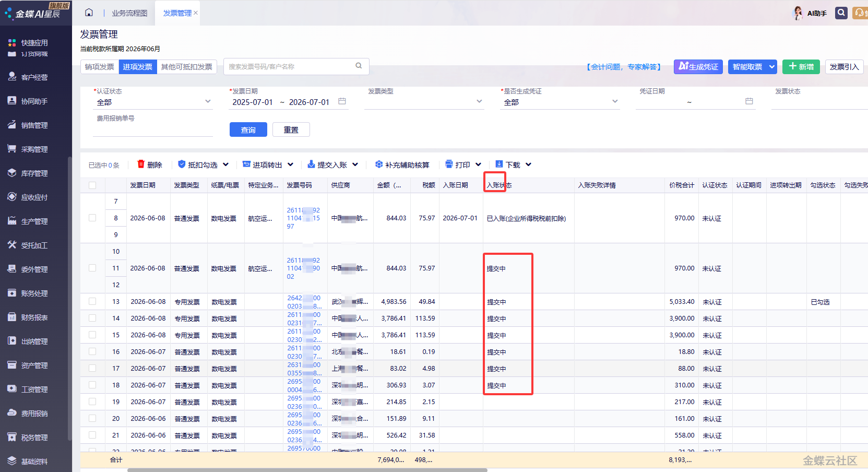Switch to 其他可抵扣发票 tab
This screenshot has width=868, height=472.
point(187,67)
